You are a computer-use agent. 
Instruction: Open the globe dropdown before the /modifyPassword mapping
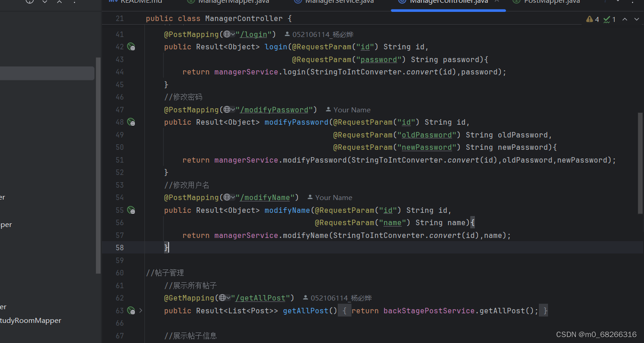(x=229, y=110)
